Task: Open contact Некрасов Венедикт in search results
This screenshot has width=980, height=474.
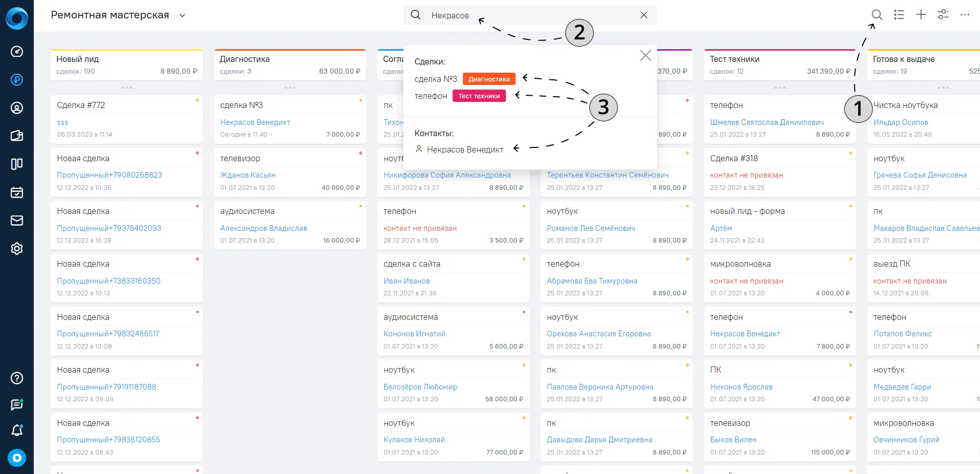Action: tap(465, 149)
